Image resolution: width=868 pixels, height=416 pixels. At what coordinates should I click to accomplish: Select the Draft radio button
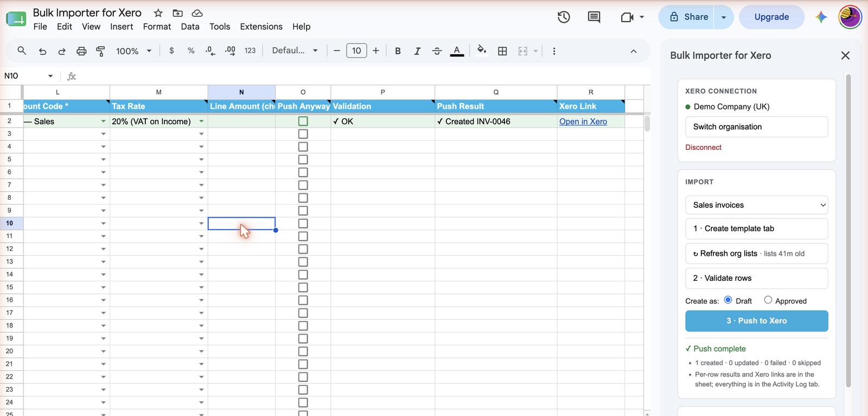click(x=728, y=300)
